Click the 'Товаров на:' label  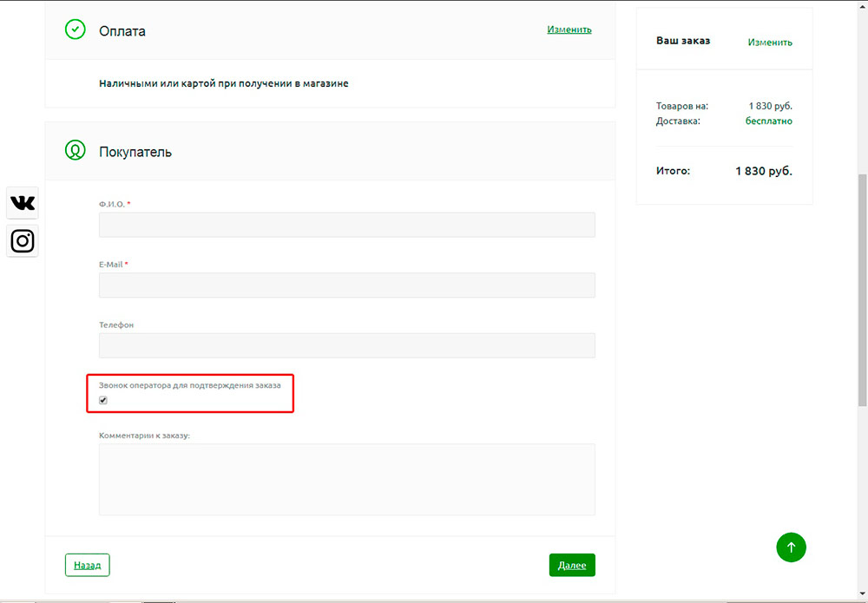[682, 106]
